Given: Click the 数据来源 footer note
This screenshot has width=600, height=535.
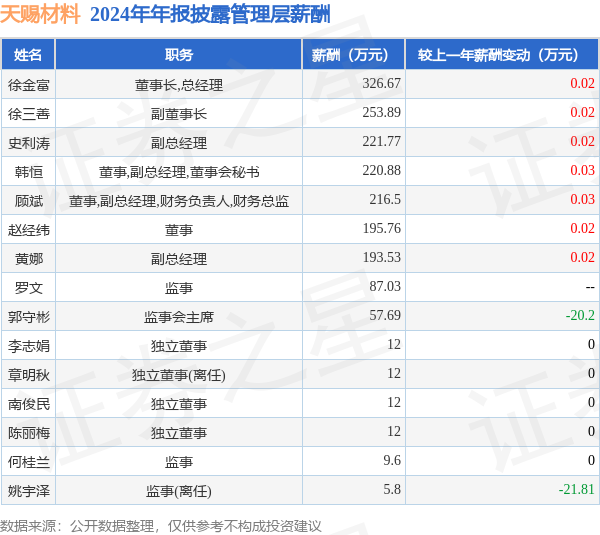Looking at the screenshot, I should [x=161, y=526].
